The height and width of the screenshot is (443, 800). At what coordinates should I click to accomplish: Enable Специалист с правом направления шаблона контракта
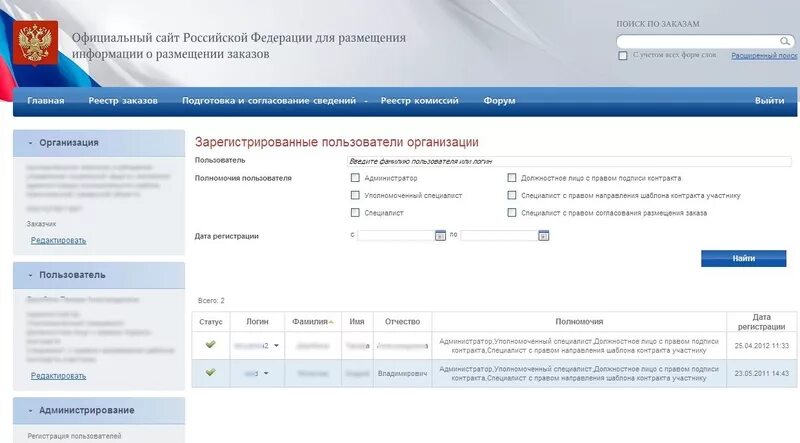pos(512,195)
